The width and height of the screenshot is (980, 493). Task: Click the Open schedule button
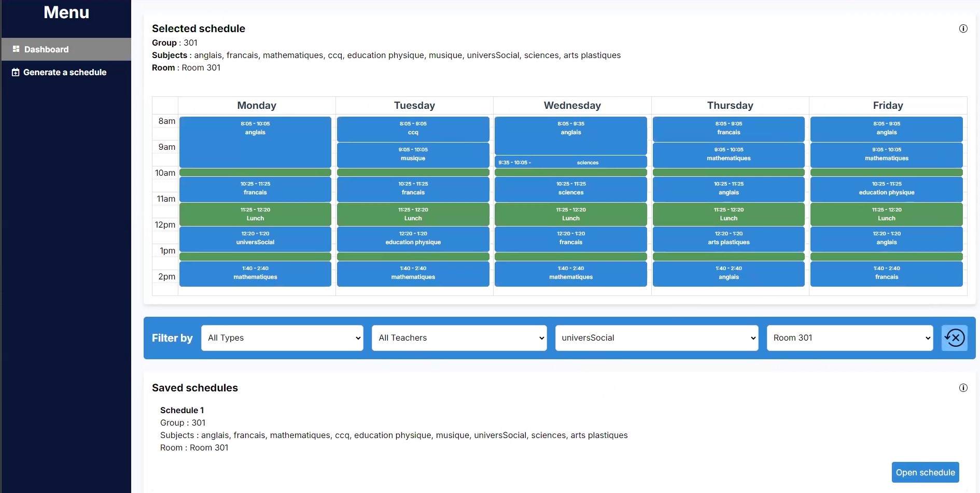click(925, 472)
